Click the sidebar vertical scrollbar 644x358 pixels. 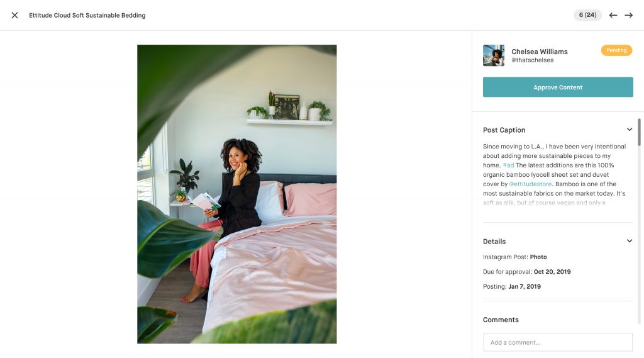639,132
